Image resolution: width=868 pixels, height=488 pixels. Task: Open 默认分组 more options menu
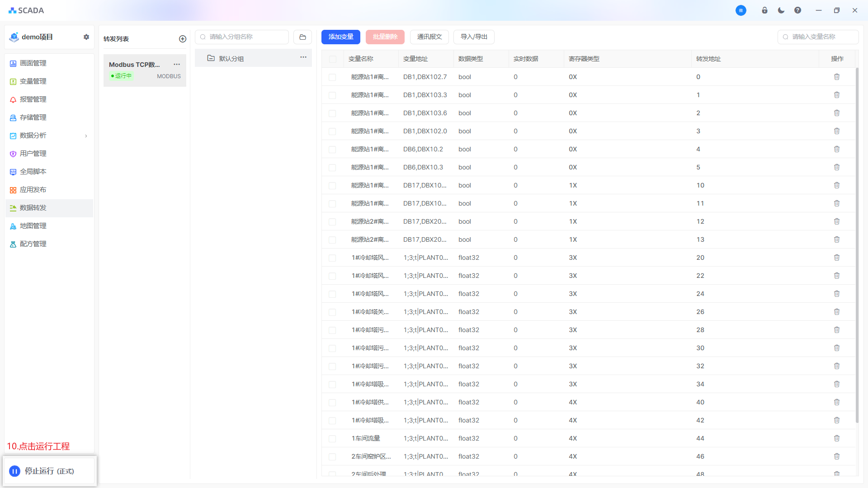click(x=303, y=57)
